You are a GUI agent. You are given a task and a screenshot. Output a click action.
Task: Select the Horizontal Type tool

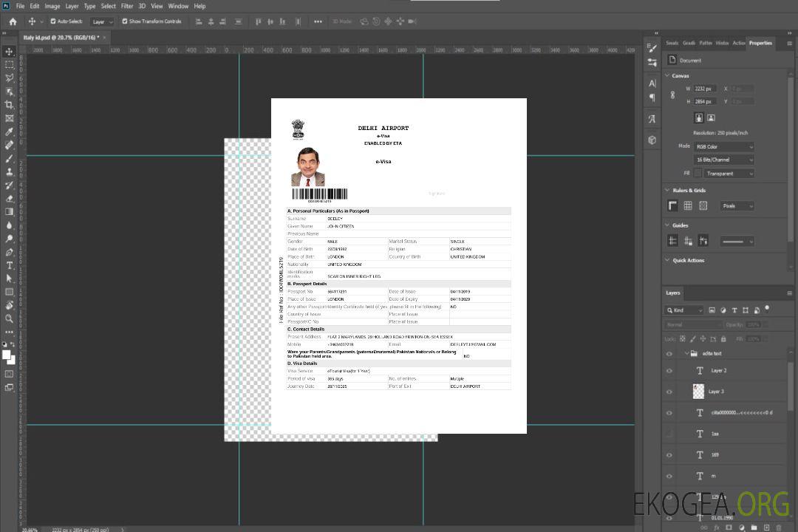tap(9, 265)
